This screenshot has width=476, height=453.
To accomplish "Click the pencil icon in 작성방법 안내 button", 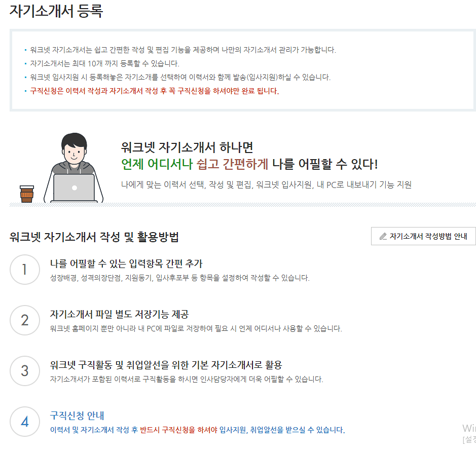I will 383,236.
